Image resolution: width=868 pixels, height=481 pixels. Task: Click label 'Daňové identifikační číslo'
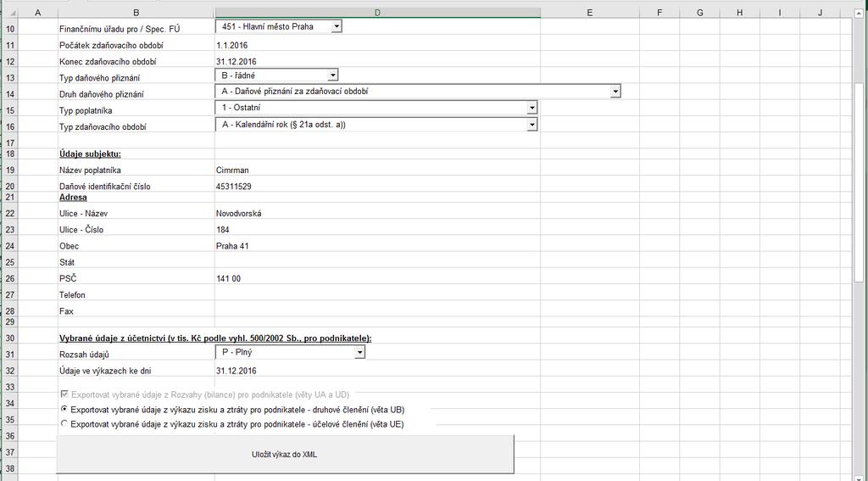[x=104, y=186]
